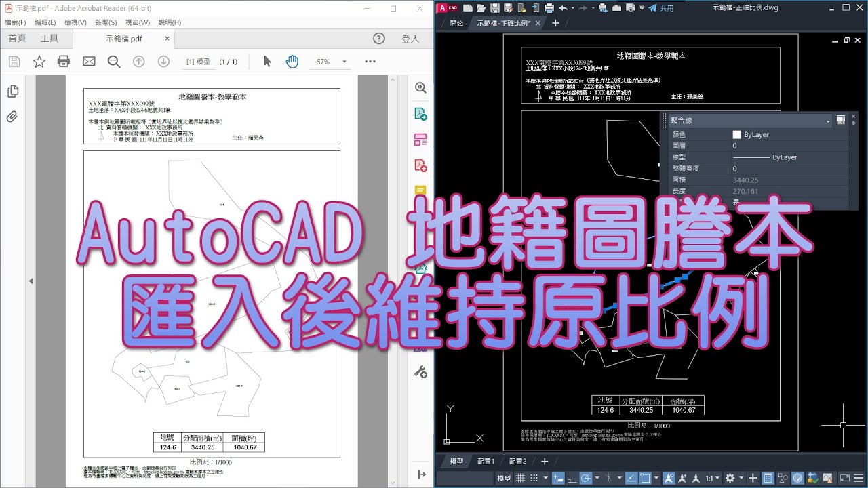Open AutoCAD undo history dropdown arrow
The height and width of the screenshot is (488, 868).
click(x=573, y=8)
